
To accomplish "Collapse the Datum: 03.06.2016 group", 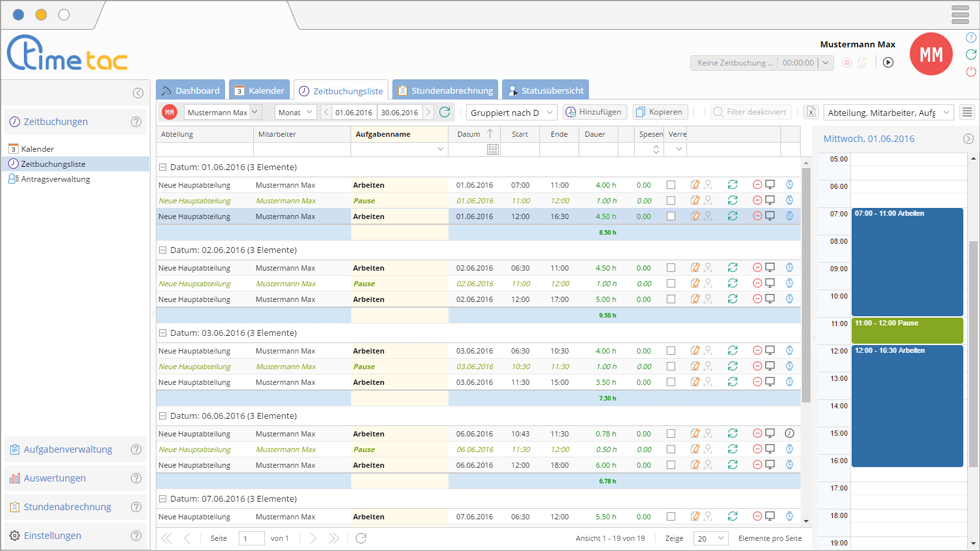I will pyautogui.click(x=163, y=333).
